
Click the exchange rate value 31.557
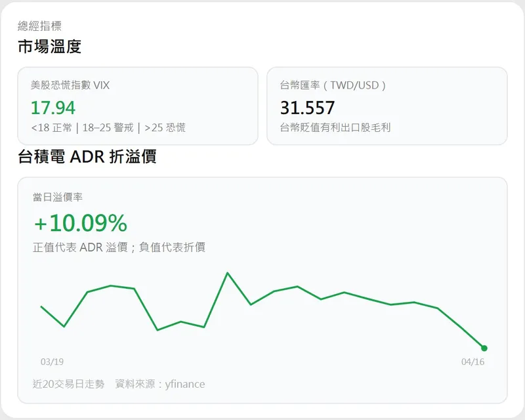point(307,108)
